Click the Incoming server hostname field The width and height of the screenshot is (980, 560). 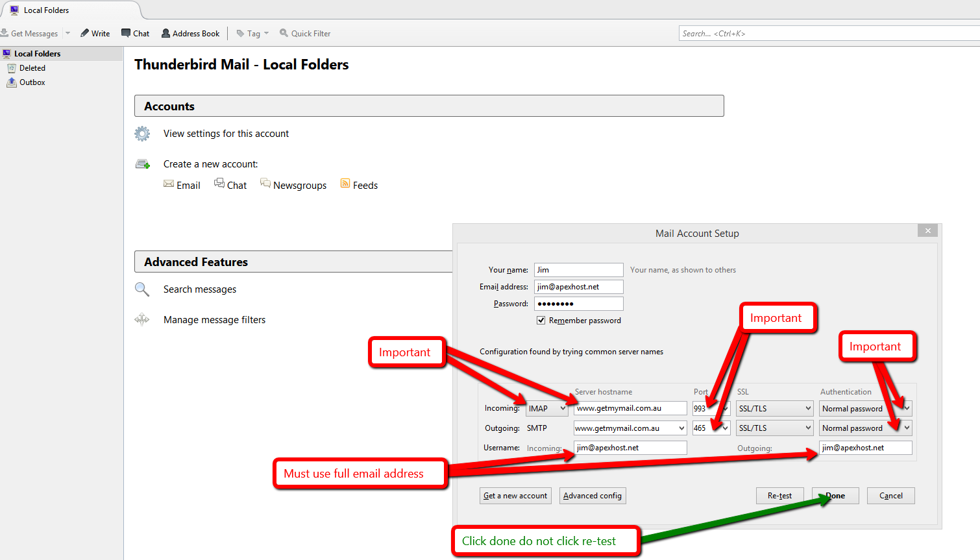tap(630, 408)
